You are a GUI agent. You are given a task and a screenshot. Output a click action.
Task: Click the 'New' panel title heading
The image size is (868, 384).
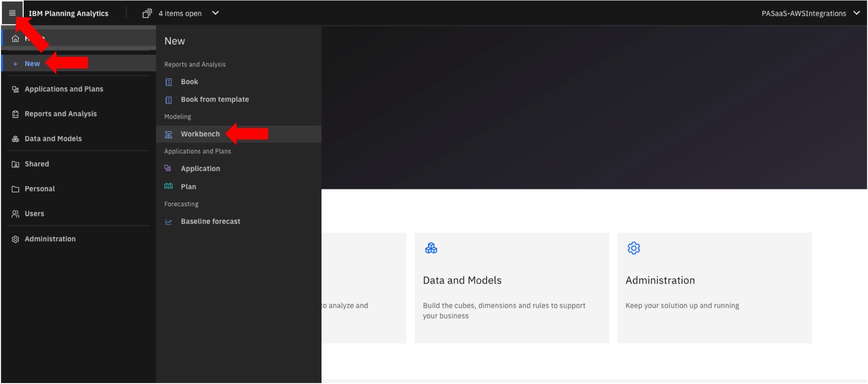pos(175,41)
